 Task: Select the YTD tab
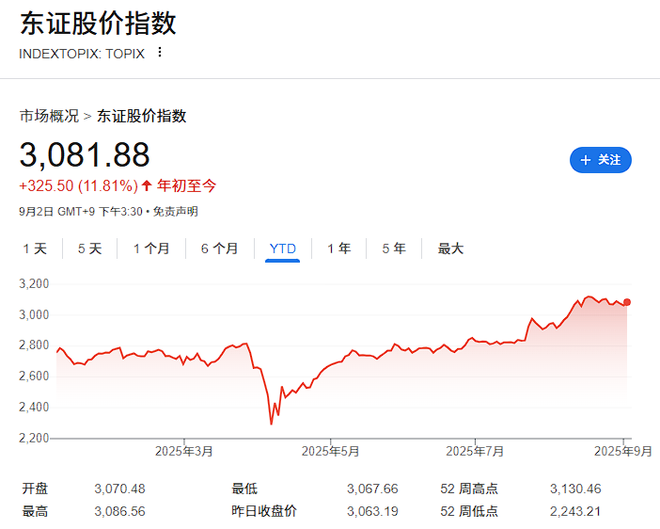pos(283,249)
